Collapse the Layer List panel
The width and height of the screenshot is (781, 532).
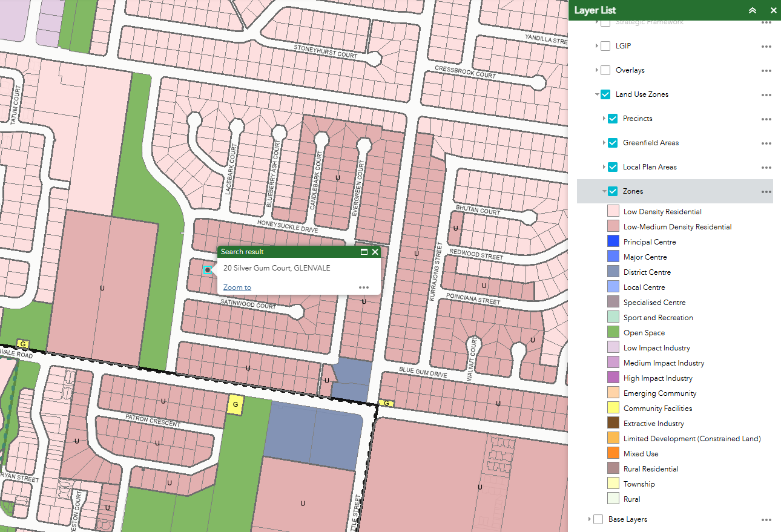753,10
